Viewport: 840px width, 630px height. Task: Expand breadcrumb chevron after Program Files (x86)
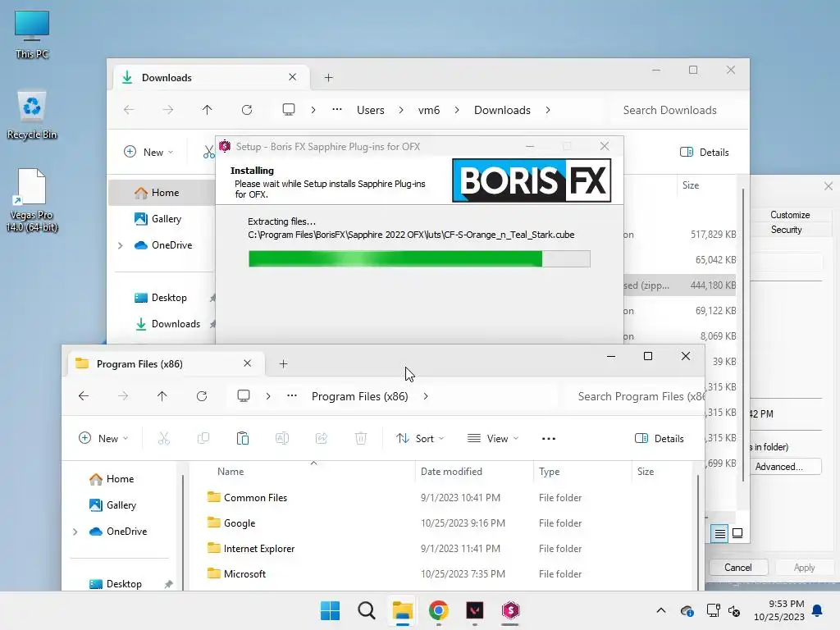(x=426, y=396)
